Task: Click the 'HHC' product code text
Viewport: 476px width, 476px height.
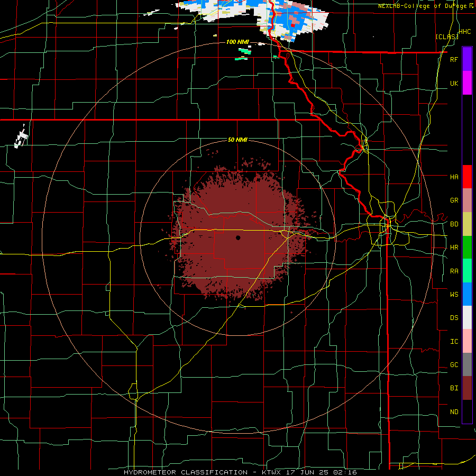Action: 464,31
